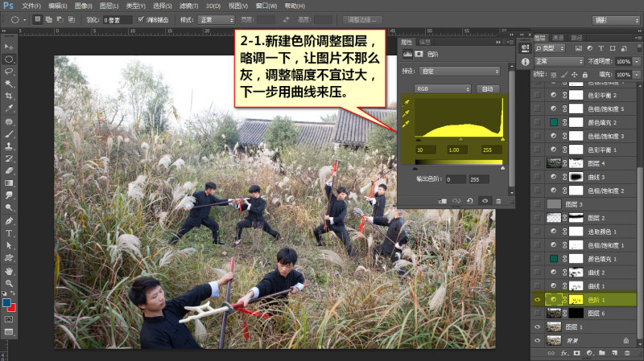Create new adjustment layer icon
This screenshot has width=644, height=361.
pyautogui.click(x=589, y=353)
